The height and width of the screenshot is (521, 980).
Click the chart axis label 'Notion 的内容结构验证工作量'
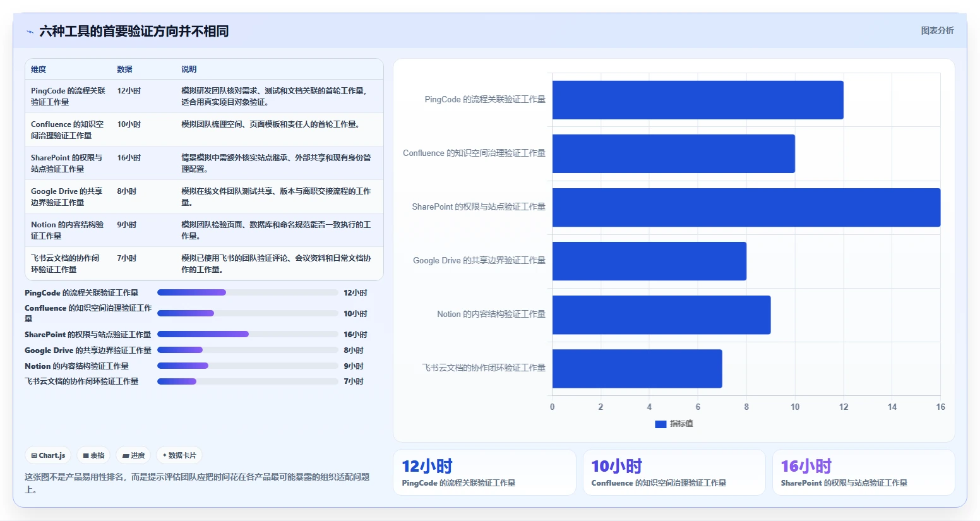491,314
